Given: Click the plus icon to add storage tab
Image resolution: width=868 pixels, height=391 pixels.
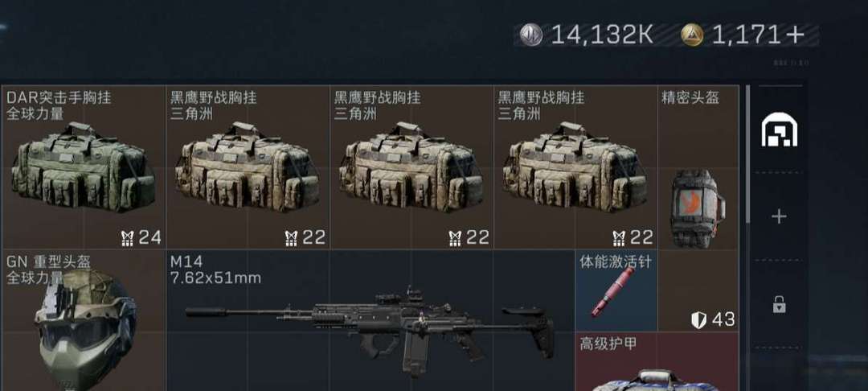Looking at the screenshot, I should coord(779,216).
